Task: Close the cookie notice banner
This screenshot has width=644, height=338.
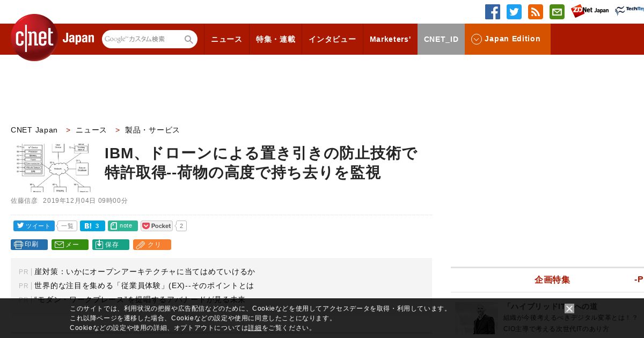Action: tap(569, 308)
